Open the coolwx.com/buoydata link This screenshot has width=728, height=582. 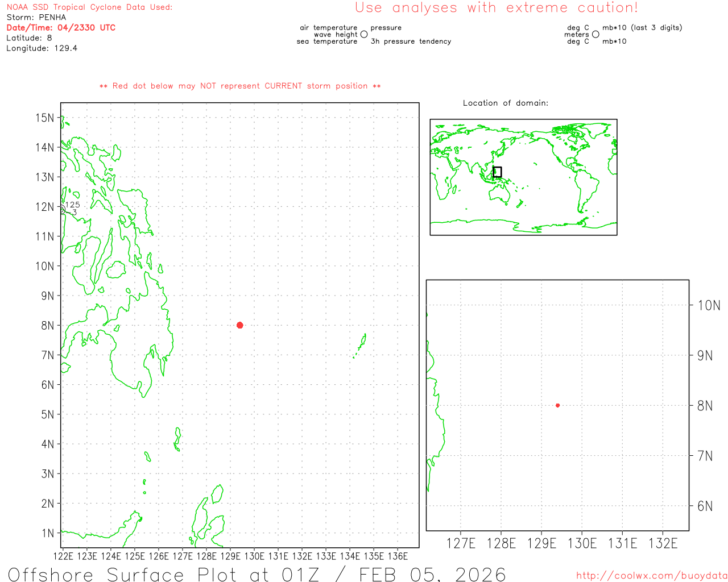click(x=651, y=576)
